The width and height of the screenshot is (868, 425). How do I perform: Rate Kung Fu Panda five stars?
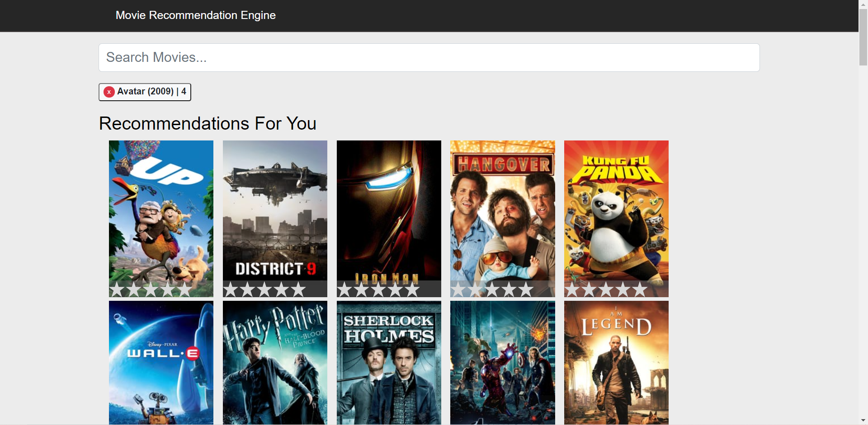point(640,289)
